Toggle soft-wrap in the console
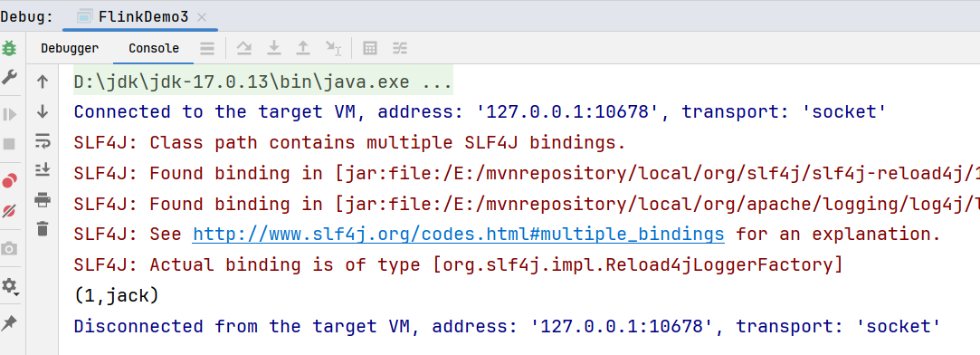Image resolution: width=980 pixels, height=355 pixels. 43,141
